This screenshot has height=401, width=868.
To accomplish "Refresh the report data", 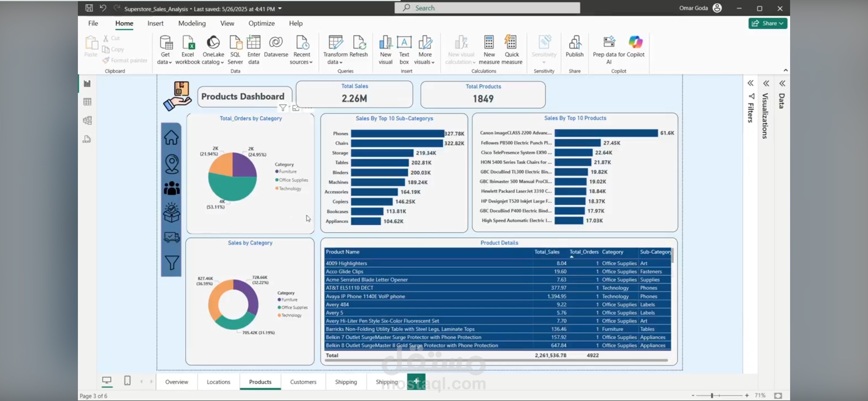I will point(359,47).
